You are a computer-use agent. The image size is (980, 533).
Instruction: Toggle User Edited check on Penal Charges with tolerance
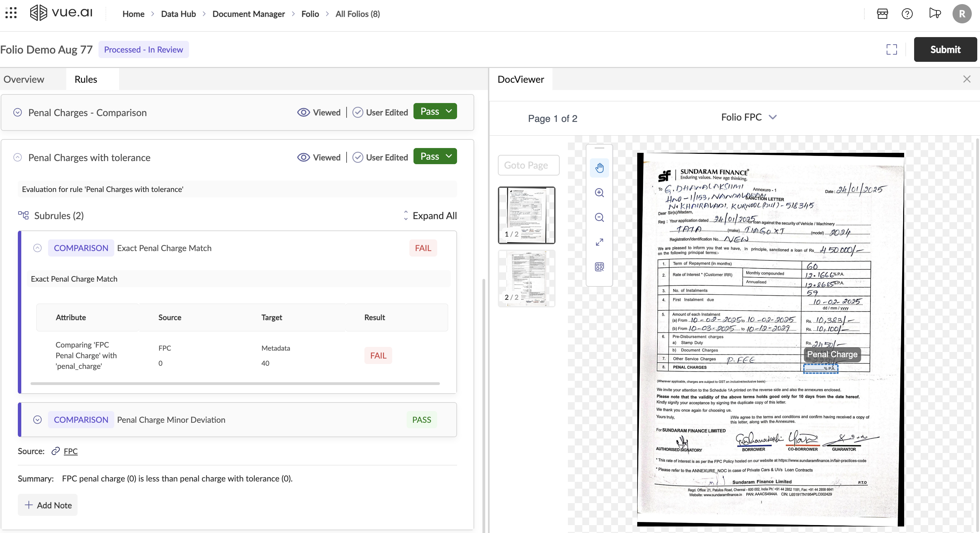(358, 157)
